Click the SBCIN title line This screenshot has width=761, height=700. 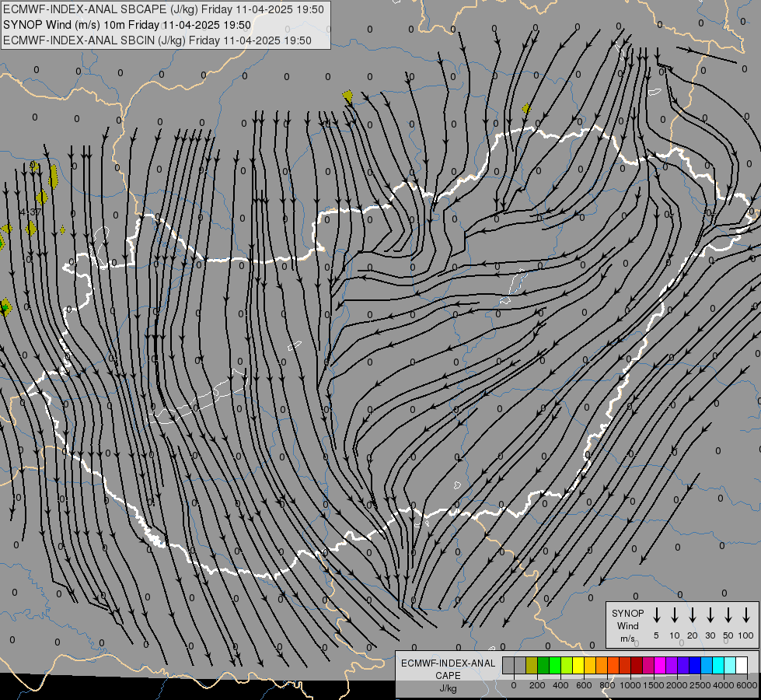pyautogui.click(x=157, y=40)
